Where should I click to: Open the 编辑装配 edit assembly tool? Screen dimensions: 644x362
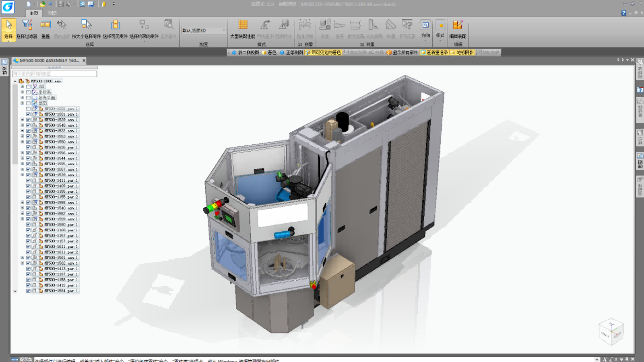click(458, 29)
